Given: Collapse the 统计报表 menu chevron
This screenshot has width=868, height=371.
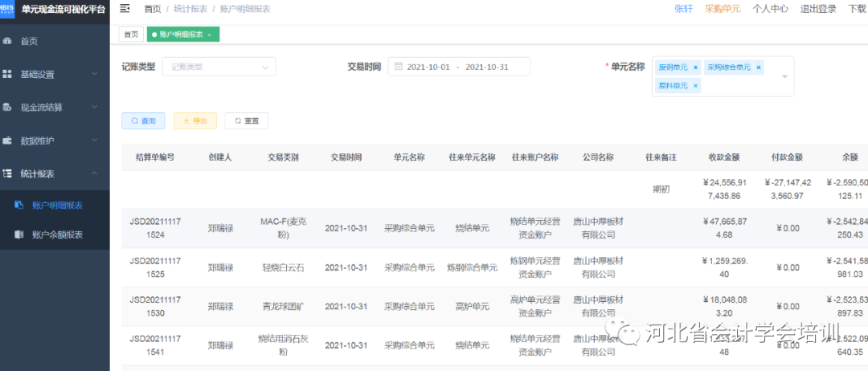Looking at the screenshot, I should (x=95, y=173).
